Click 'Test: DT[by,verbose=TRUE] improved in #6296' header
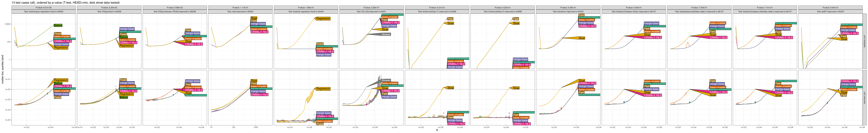 point(175,11)
